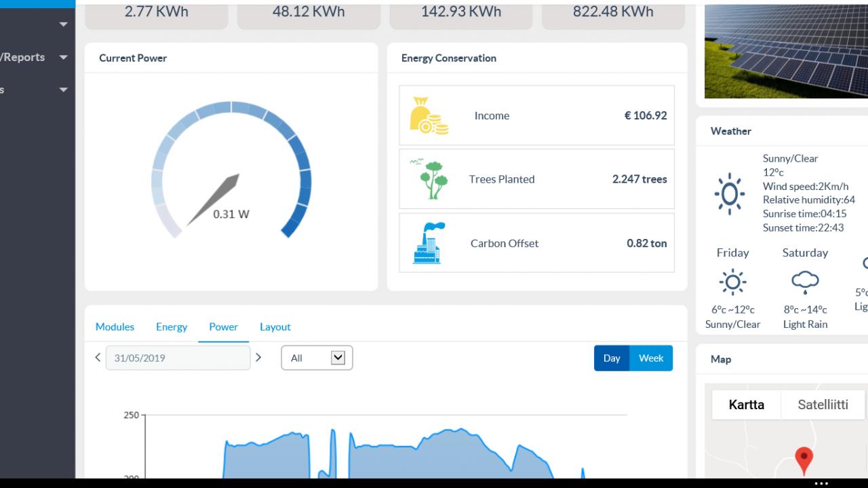
Task: Click the 822.48 KWh value
Action: coord(613,12)
